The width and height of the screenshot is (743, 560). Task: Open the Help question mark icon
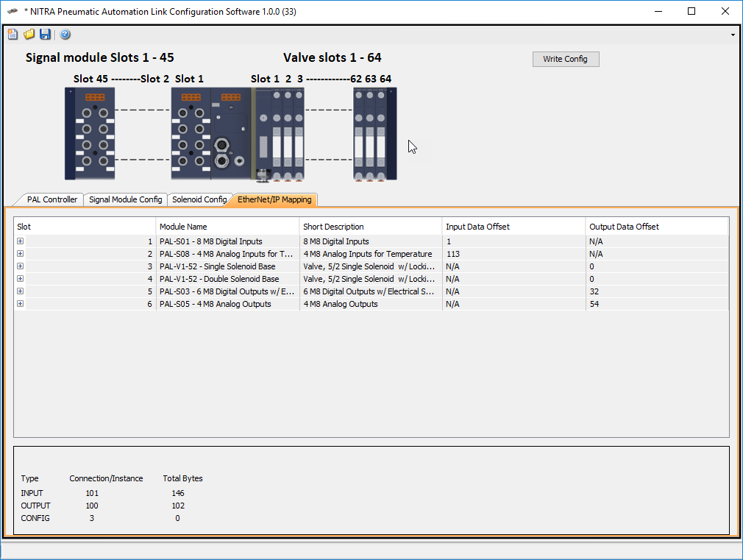point(65,34)
